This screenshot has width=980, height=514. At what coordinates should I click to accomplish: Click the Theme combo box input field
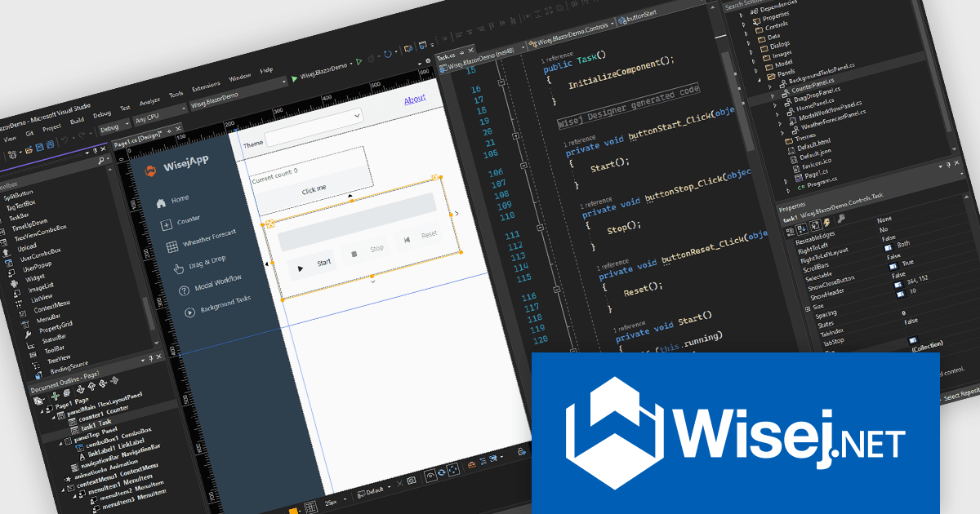[x=314, y=127]
